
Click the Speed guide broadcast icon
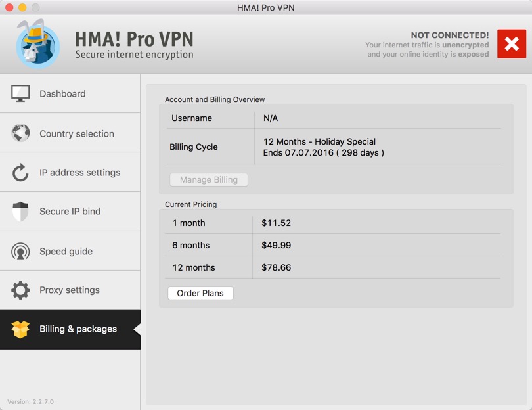(x=20, y=251)
